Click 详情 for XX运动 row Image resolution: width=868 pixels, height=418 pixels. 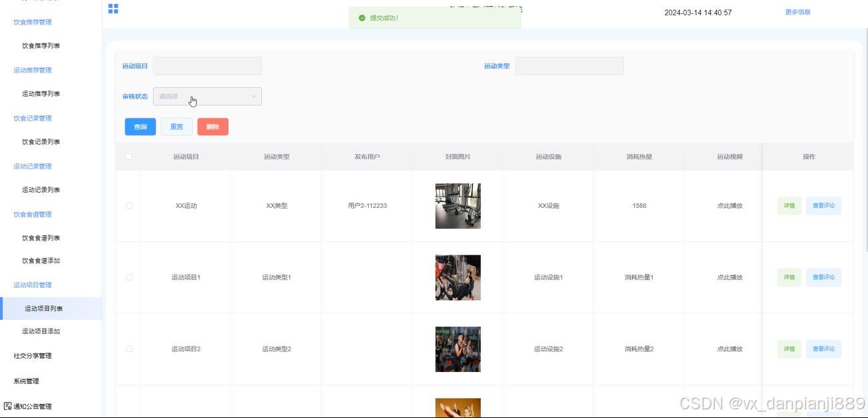pyautogui.click(x=789, y=205)
